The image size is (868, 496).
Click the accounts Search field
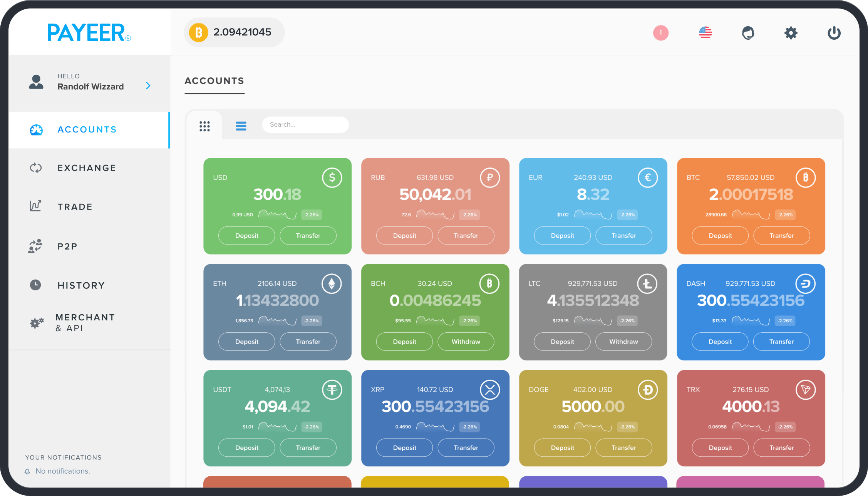pos(305,125)
